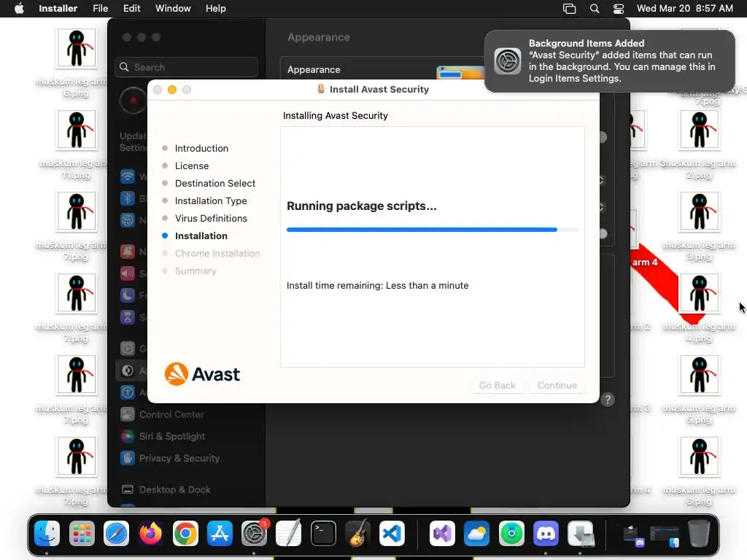Image resolution: width=747 pixels, height=560 pixels.
Task: Open the Help menu
Action: [x=216, y=9]
